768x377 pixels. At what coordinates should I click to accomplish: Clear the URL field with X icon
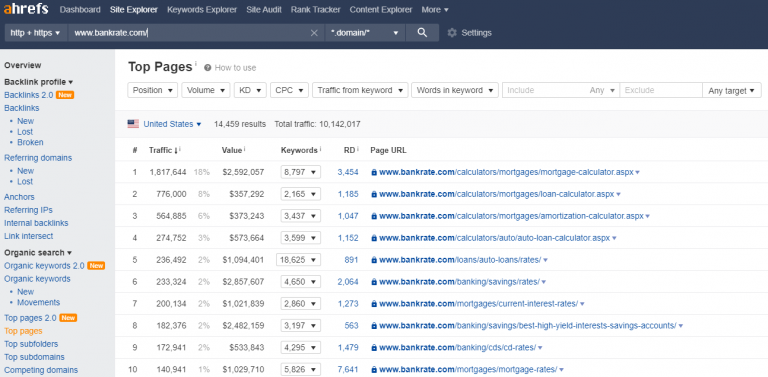point(314,33)
